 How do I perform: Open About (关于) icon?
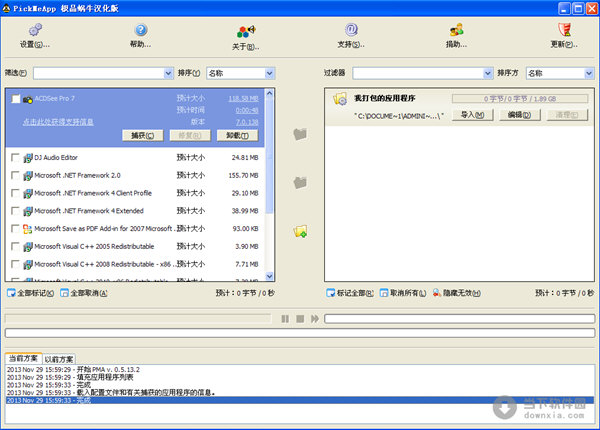246,31
